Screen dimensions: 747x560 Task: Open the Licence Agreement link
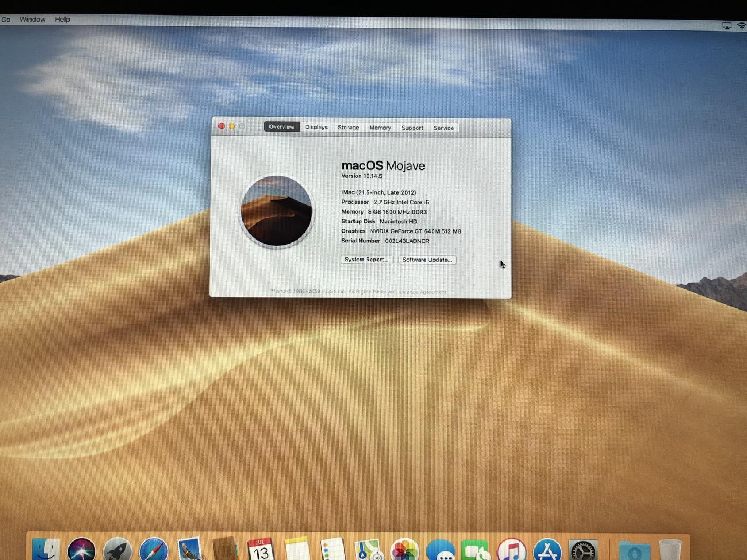pyautogui.click(x=422, y=292)
